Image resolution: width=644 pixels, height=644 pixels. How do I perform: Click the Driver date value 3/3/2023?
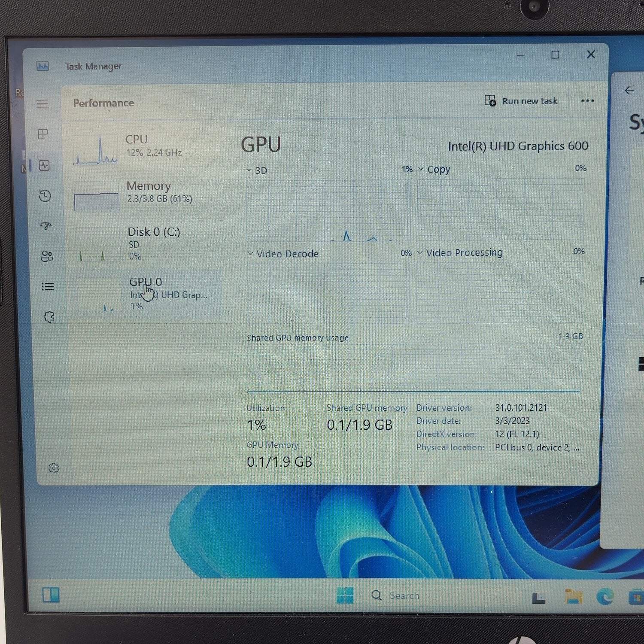tap(512, 421)
